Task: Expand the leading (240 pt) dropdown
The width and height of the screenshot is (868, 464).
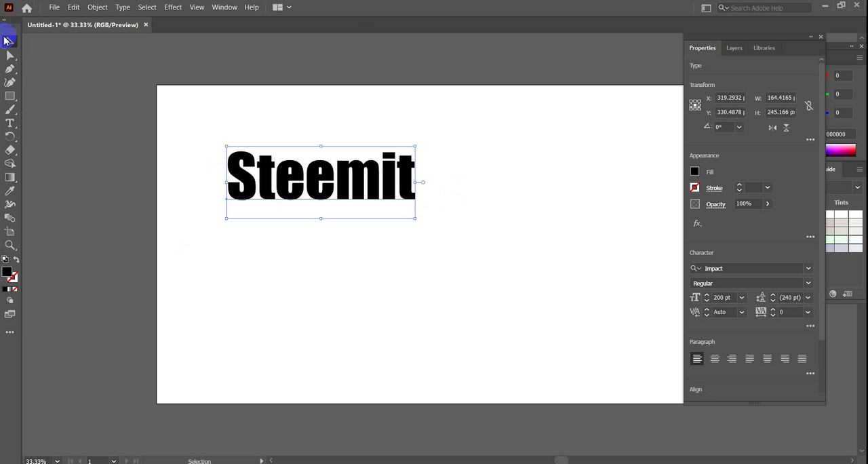Action: [x=808, y=298]
